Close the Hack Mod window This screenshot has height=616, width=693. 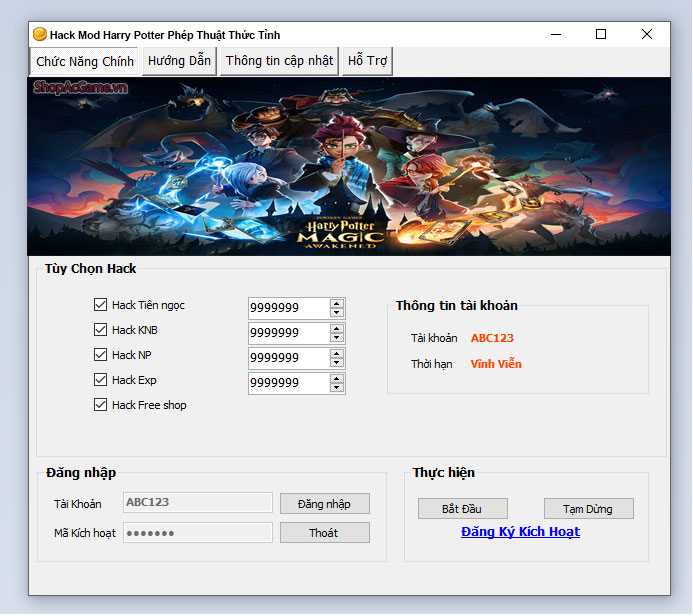point(647,34)
